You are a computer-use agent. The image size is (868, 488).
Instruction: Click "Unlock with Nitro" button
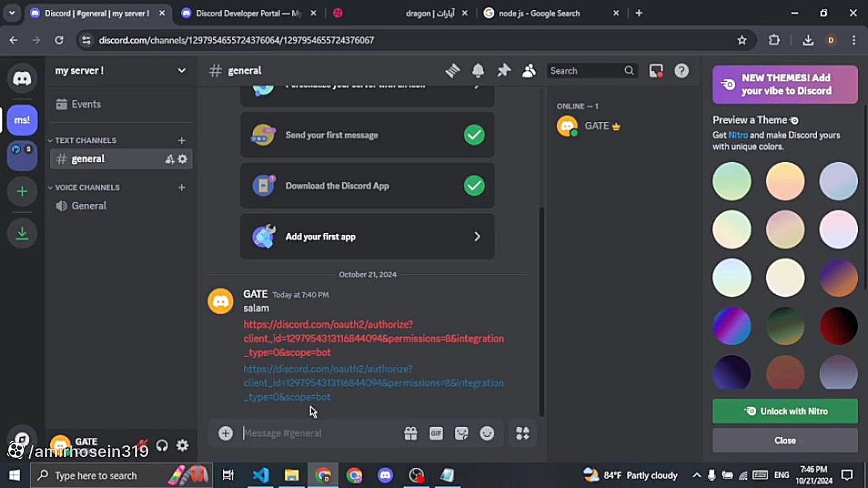[x=785, y=411]
